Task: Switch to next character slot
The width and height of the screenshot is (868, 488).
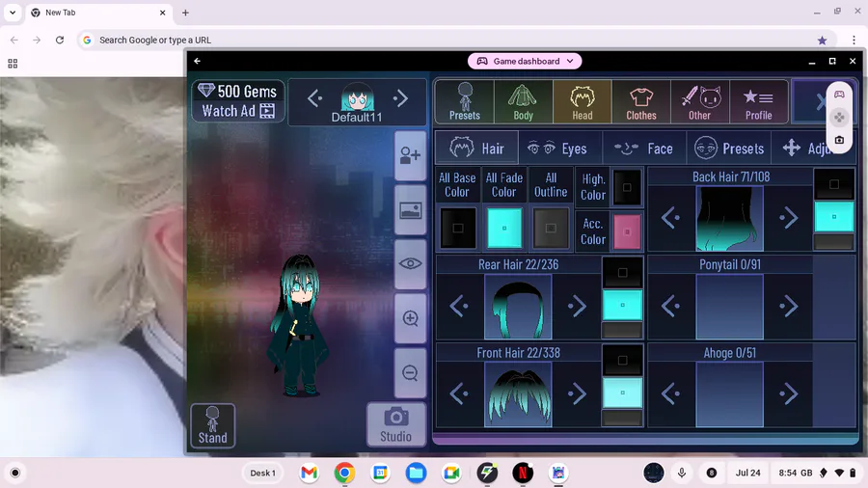Action: pyautogui.click(x=401, y=99)
